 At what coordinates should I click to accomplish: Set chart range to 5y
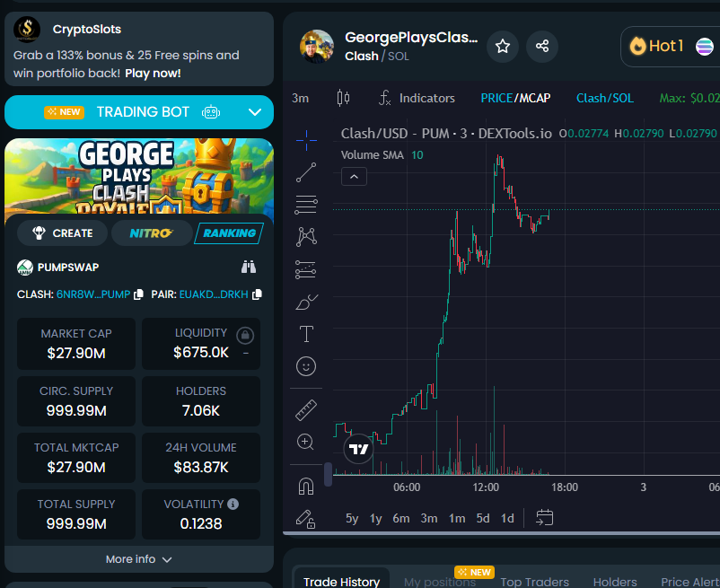click(352, 518)
